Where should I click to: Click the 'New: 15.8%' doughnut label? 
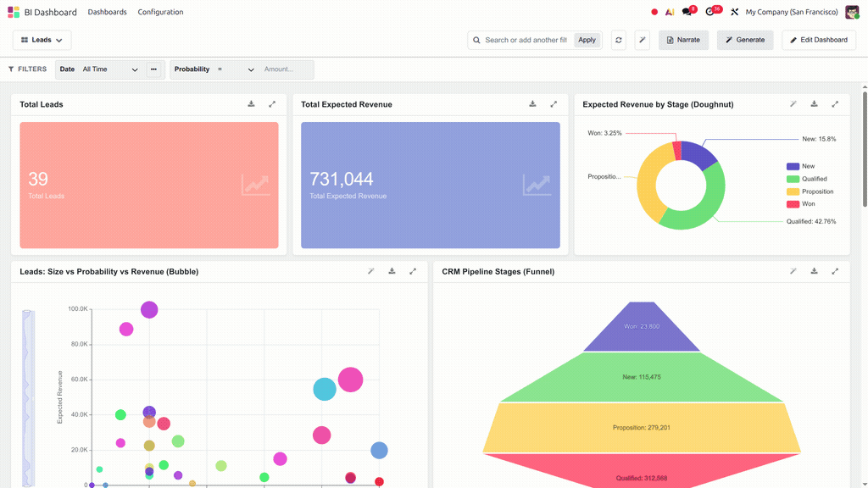819,139
